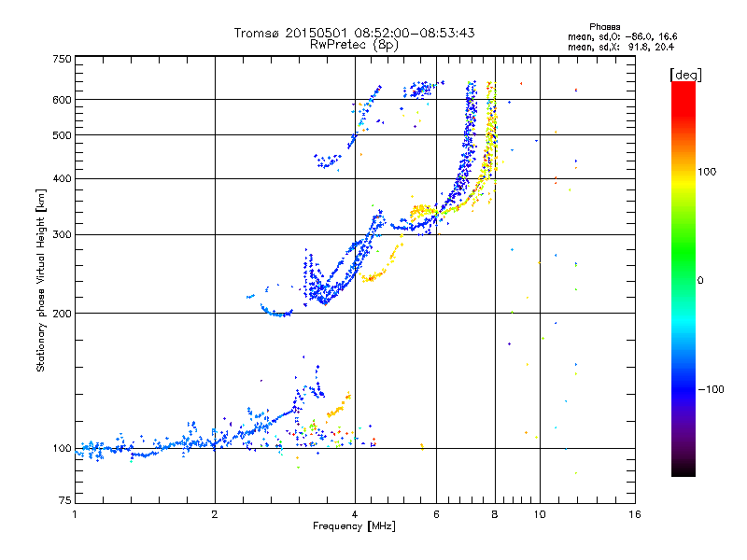Click the x-axis tick label '16'
The width and height of the screenshot is (747, 560).
tap(635, 514)
